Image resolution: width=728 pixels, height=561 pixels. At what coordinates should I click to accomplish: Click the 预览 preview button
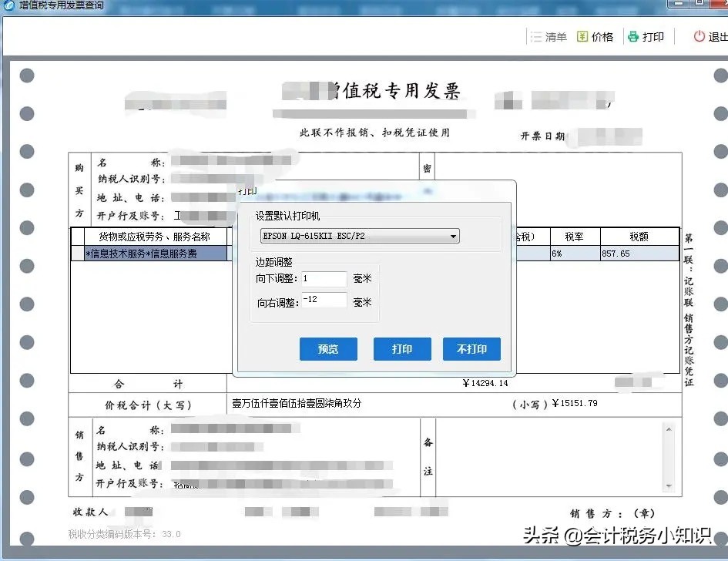(328, 348)
